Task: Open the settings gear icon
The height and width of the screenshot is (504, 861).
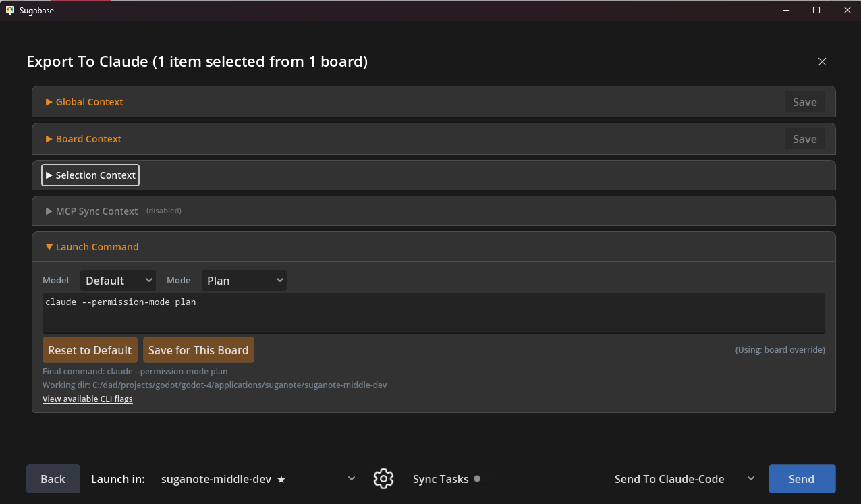Action: (383, 479)
